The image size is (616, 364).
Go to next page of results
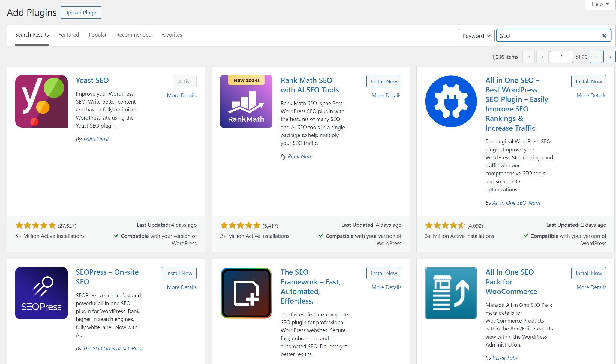[x=596, y=57]
